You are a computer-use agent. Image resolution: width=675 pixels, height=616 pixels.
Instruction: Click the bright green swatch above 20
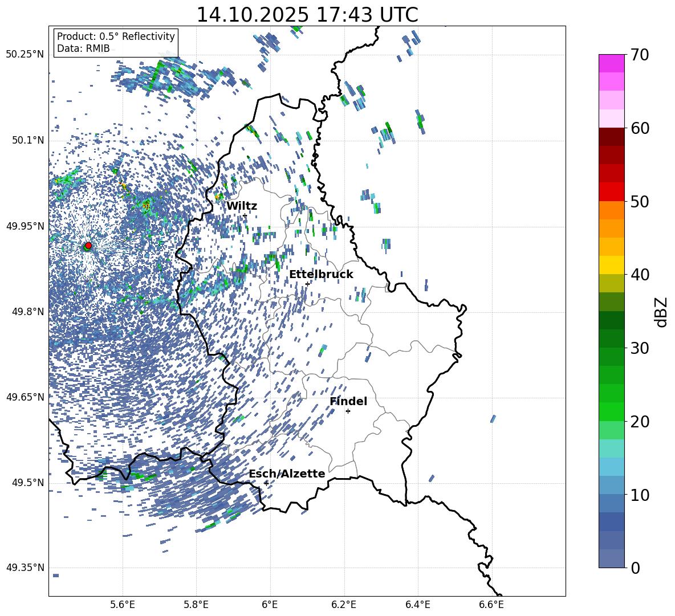pyautogui.click(x=611, y=411)
